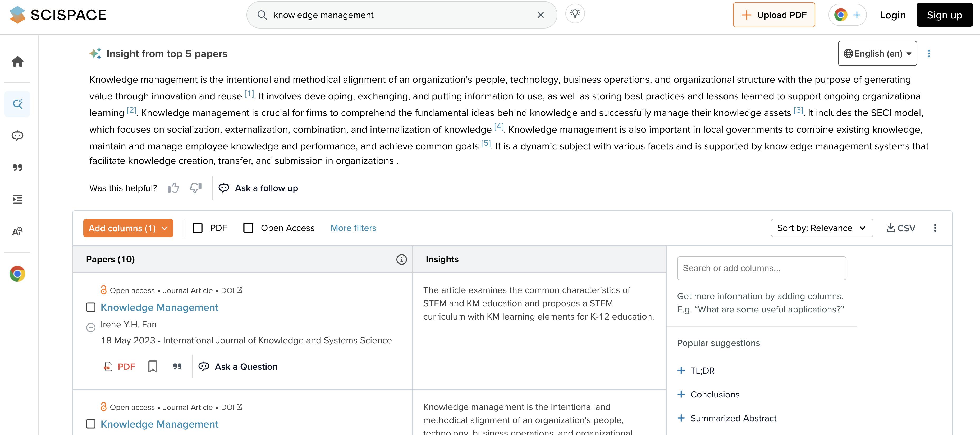Select the first Knowledge Management paper checkbox

click(90, 307)
